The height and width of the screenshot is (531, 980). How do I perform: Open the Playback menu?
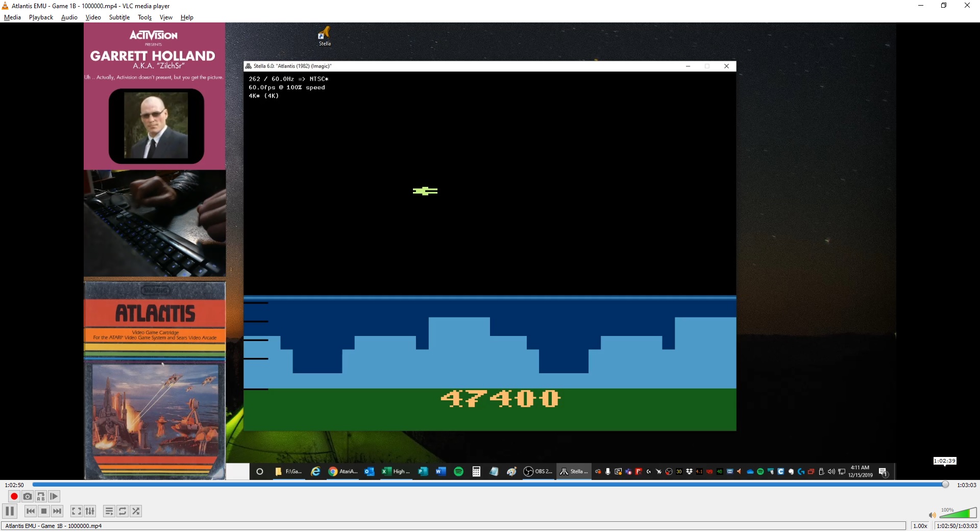pyautogui.click(x=41, y=17)
